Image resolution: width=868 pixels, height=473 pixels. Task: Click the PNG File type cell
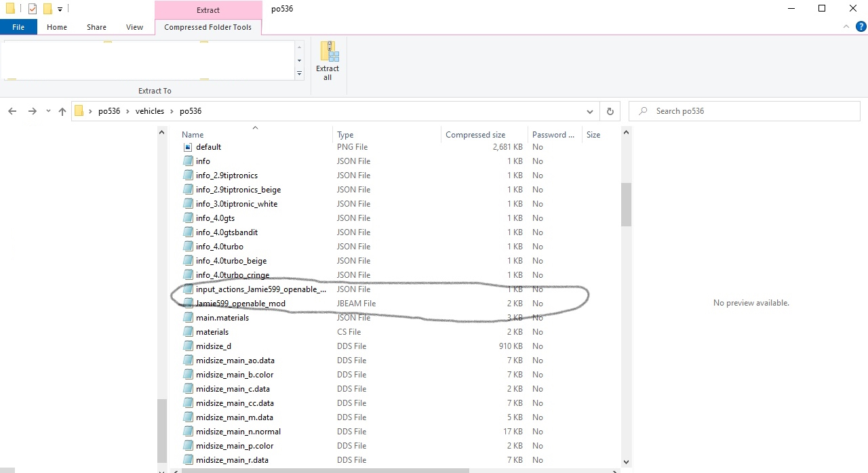point(352,147)
